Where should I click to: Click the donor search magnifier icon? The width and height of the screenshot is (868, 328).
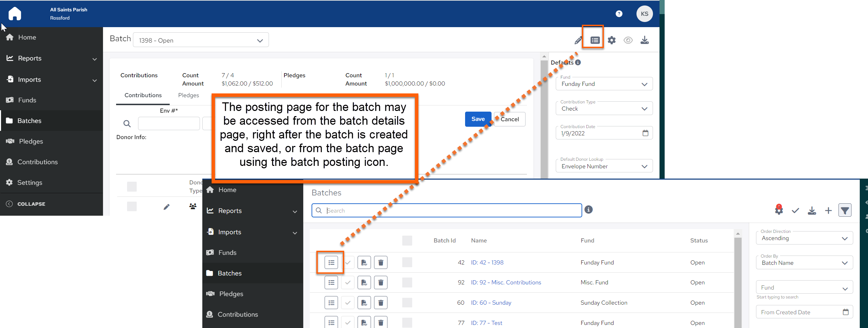127,124
